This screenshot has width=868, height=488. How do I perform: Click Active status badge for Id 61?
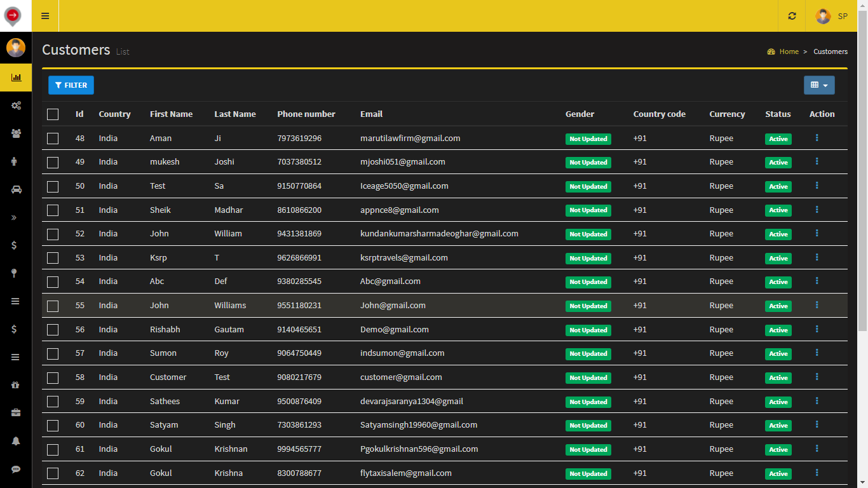coord(778,449)
